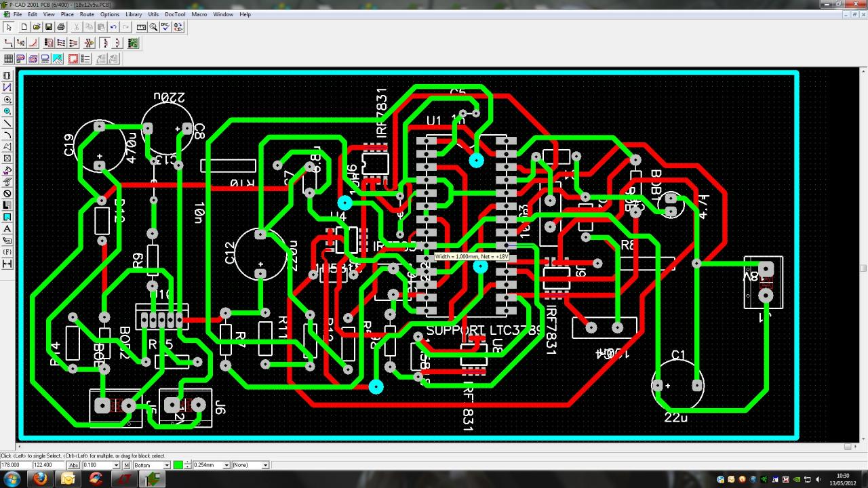Create a new PCB file
The height and width of the screenshot is (488, 868).
point(24,27)
